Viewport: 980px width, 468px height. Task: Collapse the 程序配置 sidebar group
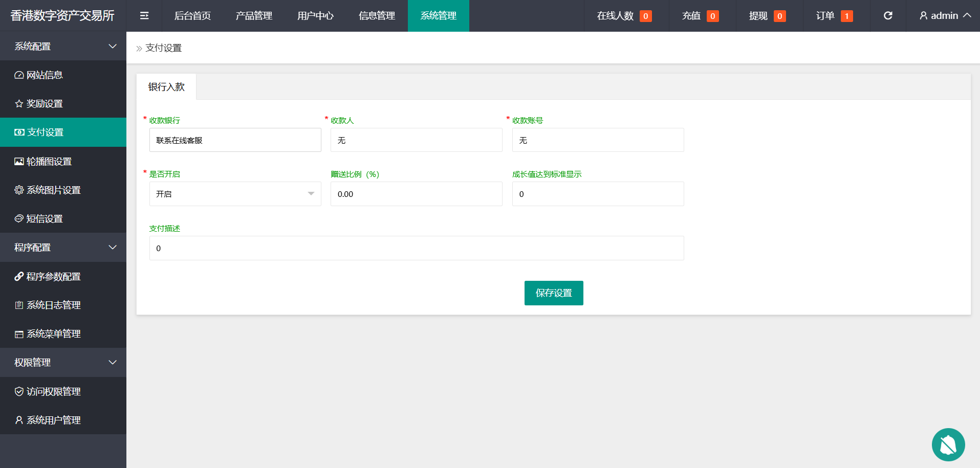coord(63,248)
